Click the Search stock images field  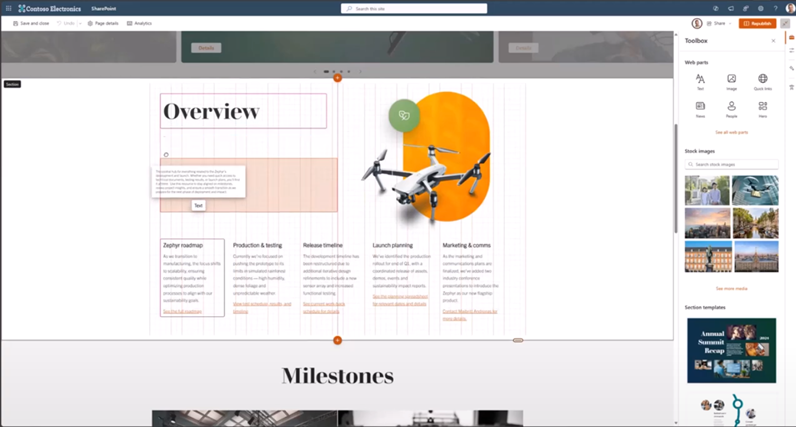[x=732, y=165]
